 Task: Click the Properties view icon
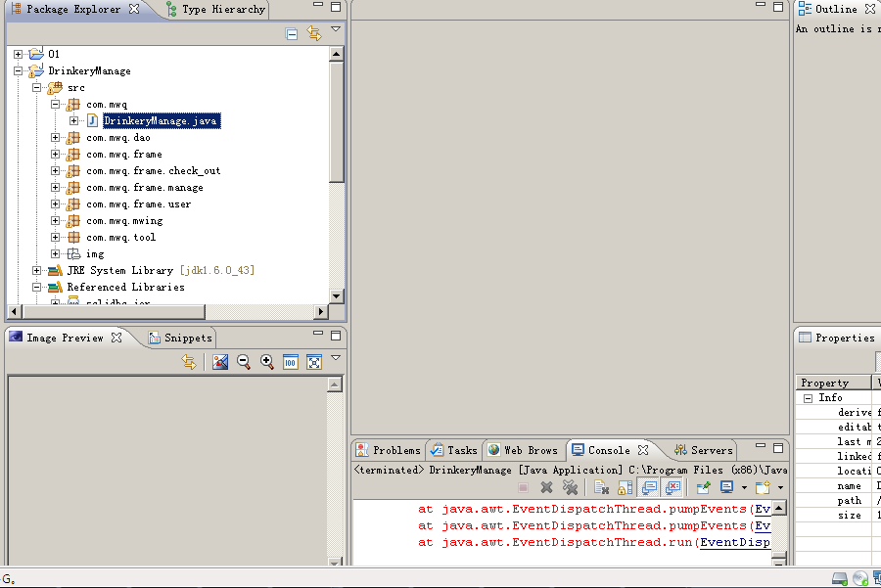pos(806,337)
